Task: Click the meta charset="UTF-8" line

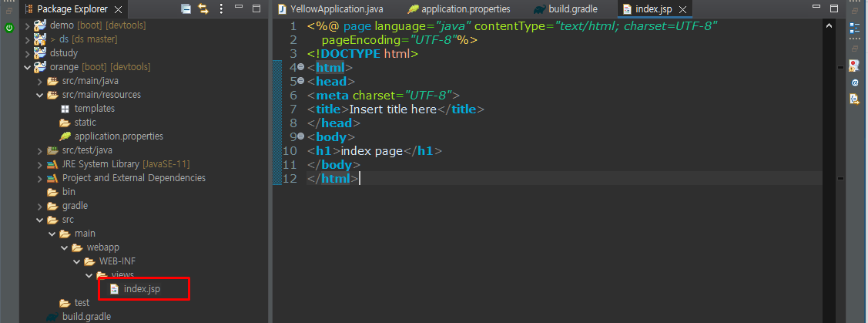Action: click(x=384, y=96)
